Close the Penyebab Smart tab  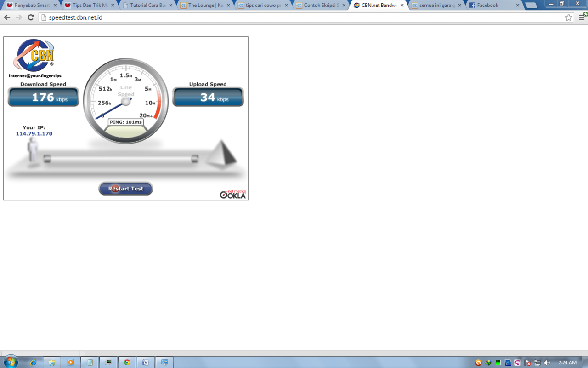coord(55,6)
